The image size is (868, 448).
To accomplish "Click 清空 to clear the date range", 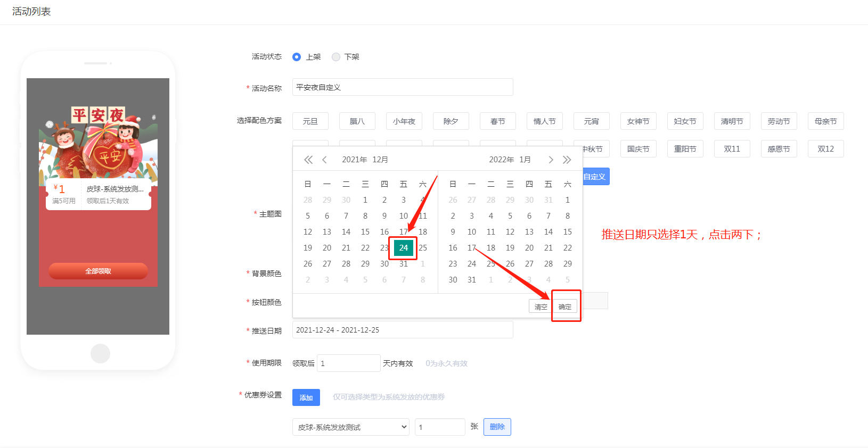I will tap(541, 306).
